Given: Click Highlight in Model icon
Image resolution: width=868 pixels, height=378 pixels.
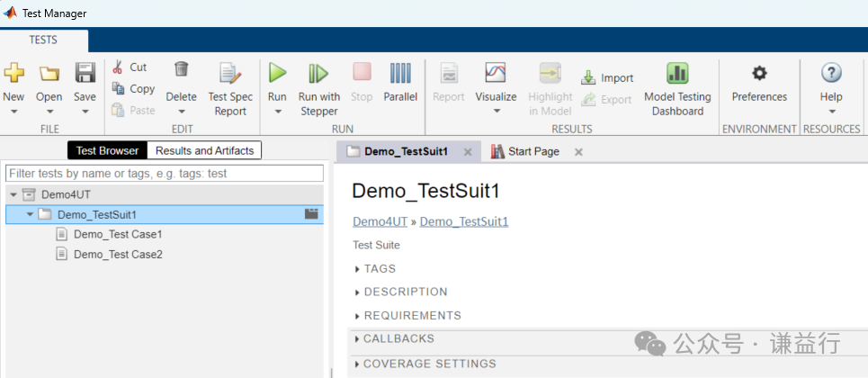Looking at the screenshot, I should (x=550, y=73).
